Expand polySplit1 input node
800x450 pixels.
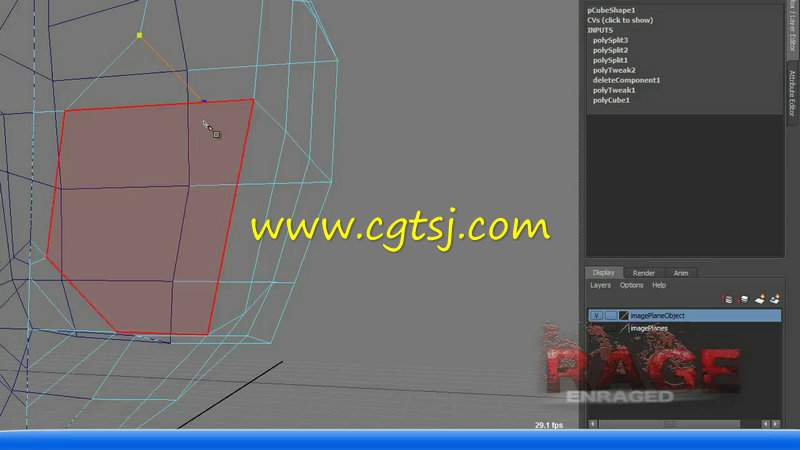click(x=610, y=60)
